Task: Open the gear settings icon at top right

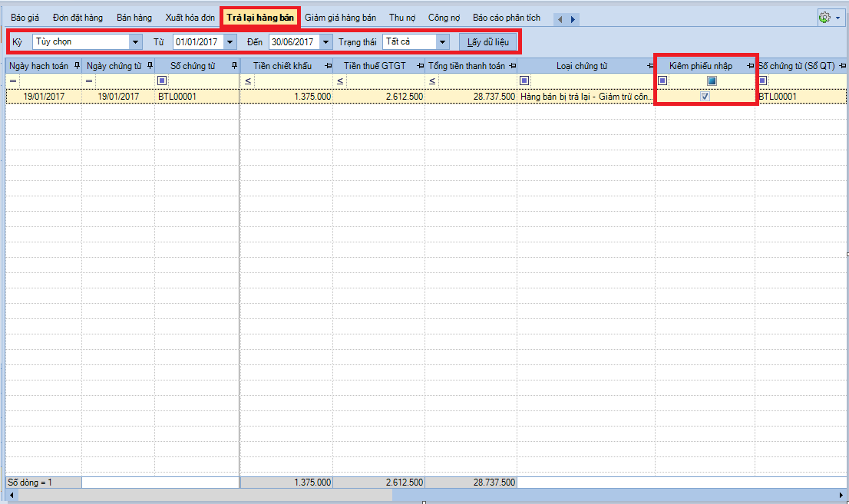Action: (x=824, y=18)
